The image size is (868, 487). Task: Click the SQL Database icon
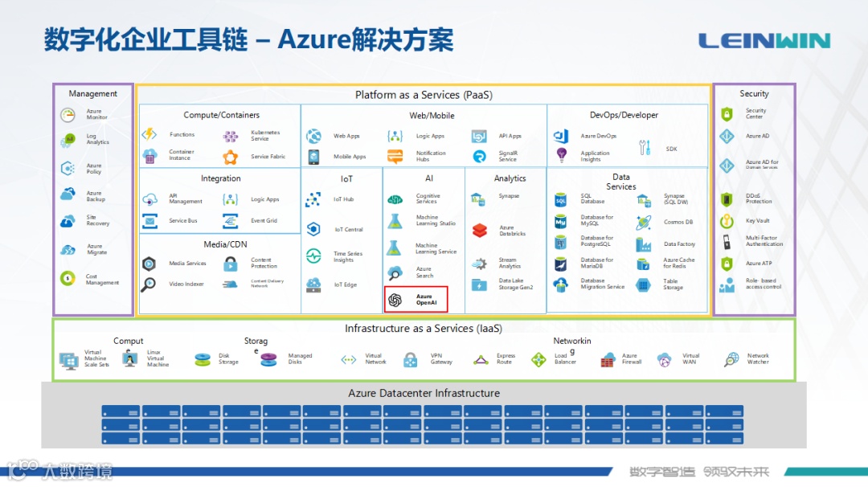coord(560,199)
